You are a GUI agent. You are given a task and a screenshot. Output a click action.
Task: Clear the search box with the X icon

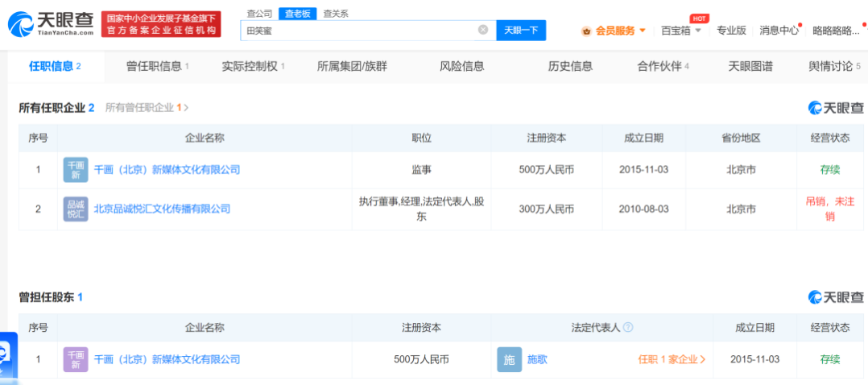(x=483, y=30)
